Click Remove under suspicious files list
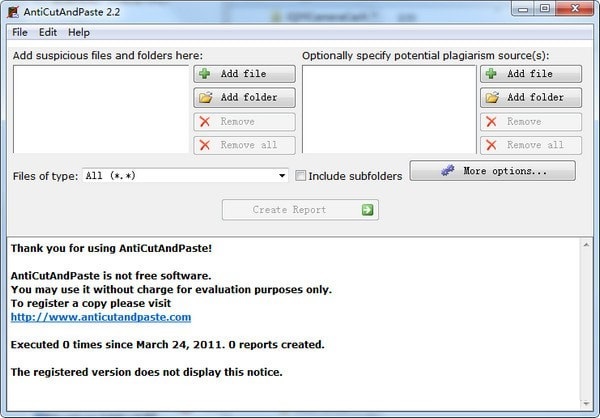The height and width of the screenshot is (418, 600). 245,122
